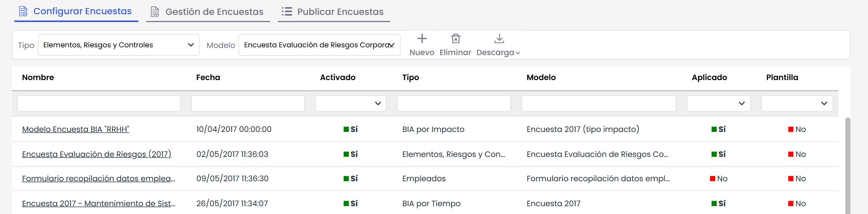Open the Modelo Encuesta BIA "RRHH" link
Image resolution: width=868 pixels, height=214 pixels.
click(x=75, y=129)
